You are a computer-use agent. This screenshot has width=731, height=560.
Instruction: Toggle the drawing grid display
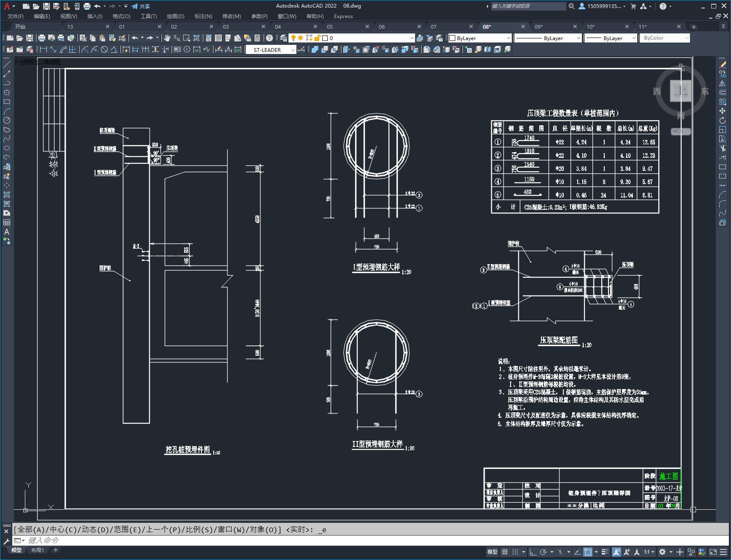(x=505, y=552)
